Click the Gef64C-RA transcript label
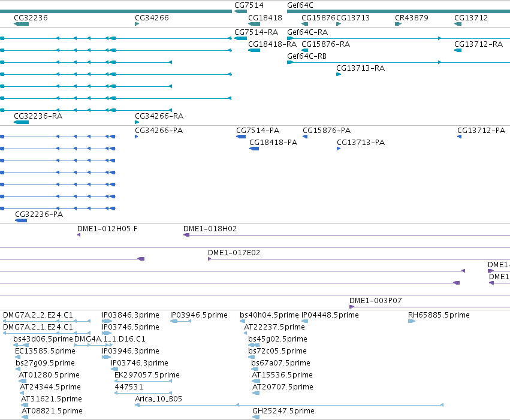 pos(307,32)
